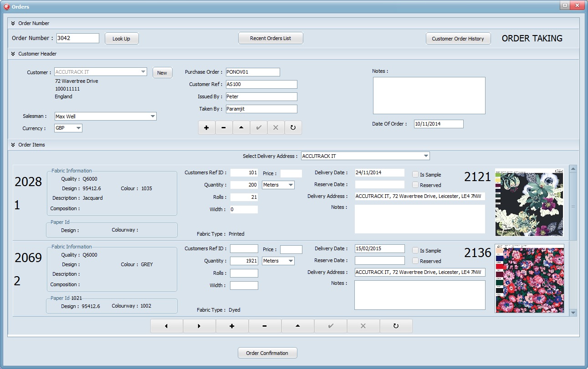The image size is (588, 369).
Task: Add new order item with bottom plus icon
Action: (x=232, y=326)
